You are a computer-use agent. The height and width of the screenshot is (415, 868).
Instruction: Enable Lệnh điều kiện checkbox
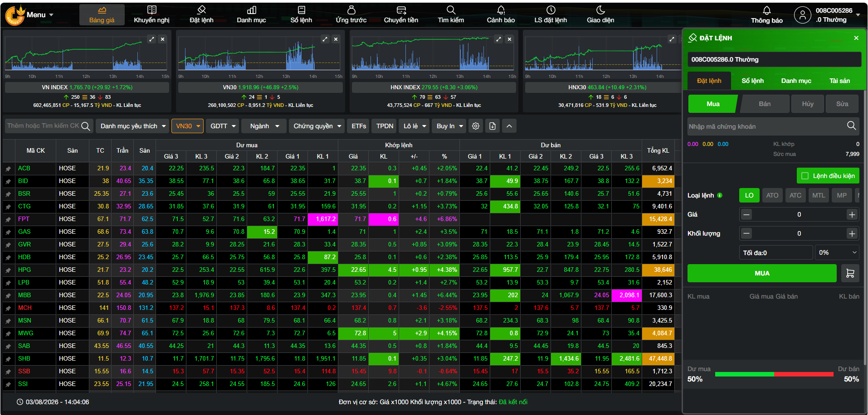805,176
